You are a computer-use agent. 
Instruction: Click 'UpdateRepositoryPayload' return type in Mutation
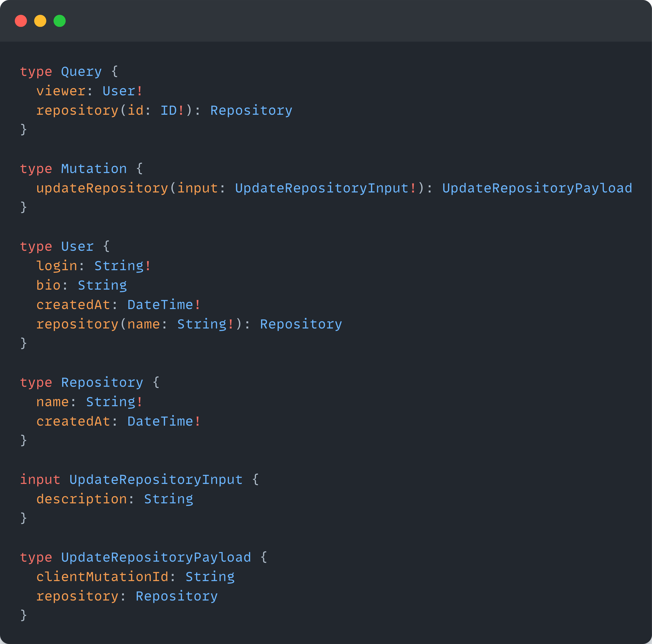pyautogui.click(x=537, y=189)
